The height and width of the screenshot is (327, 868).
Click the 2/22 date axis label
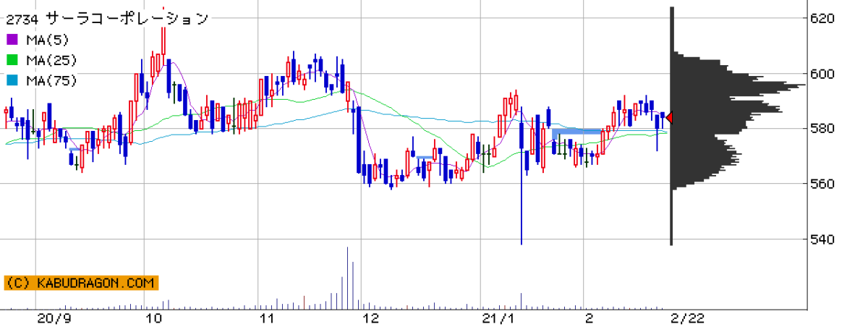click(686, 318)
